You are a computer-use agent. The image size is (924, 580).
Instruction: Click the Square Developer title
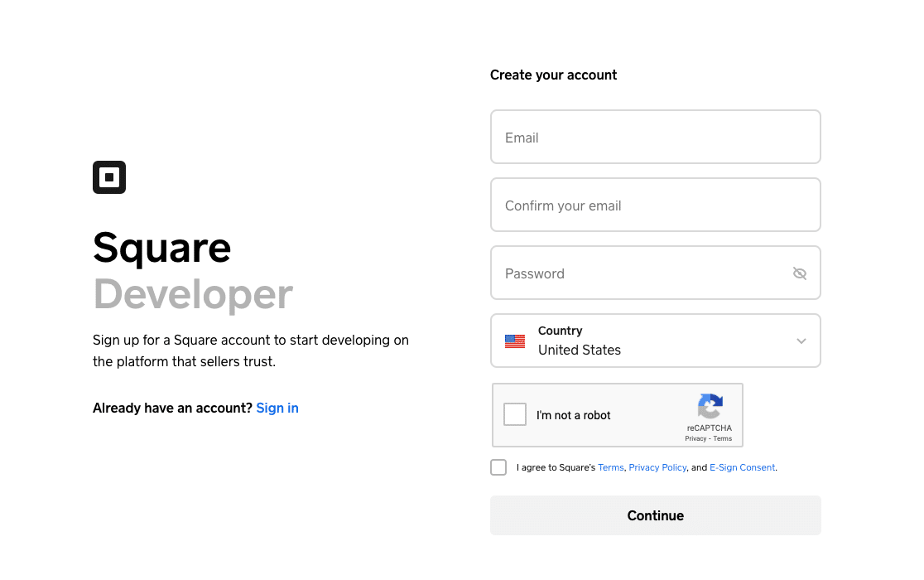[x=193, y=271]
